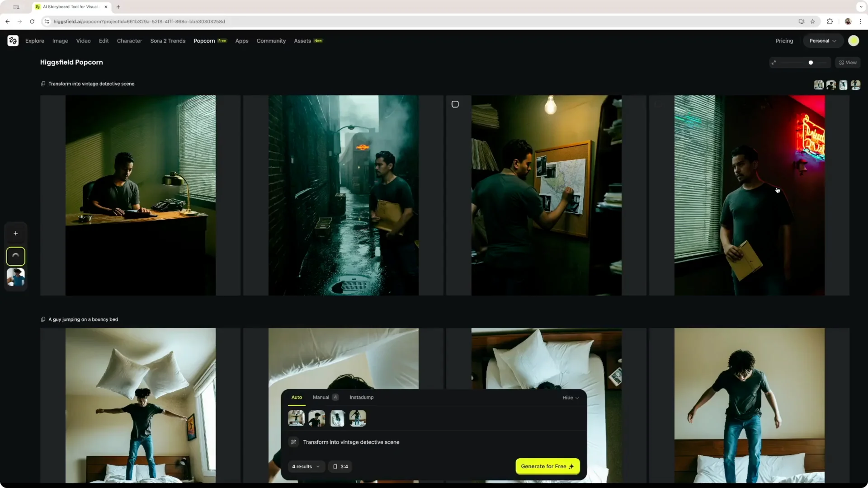Select the first reference thumbnail under the Auto tab
This screenshot has width=868, height=488.
296,418
